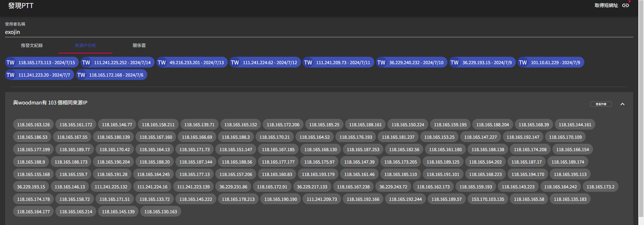Click the TW badge on 36.229.240.232 chip
This screenshot has width=644, height=225.
(381, 62)
